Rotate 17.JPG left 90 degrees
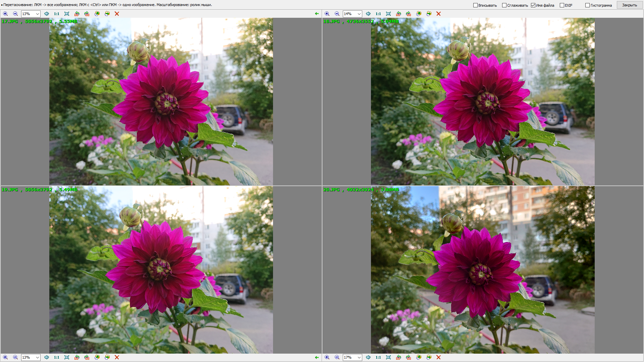Image resolution: width=644 pixels, height=362 pixels. [77, 14]
